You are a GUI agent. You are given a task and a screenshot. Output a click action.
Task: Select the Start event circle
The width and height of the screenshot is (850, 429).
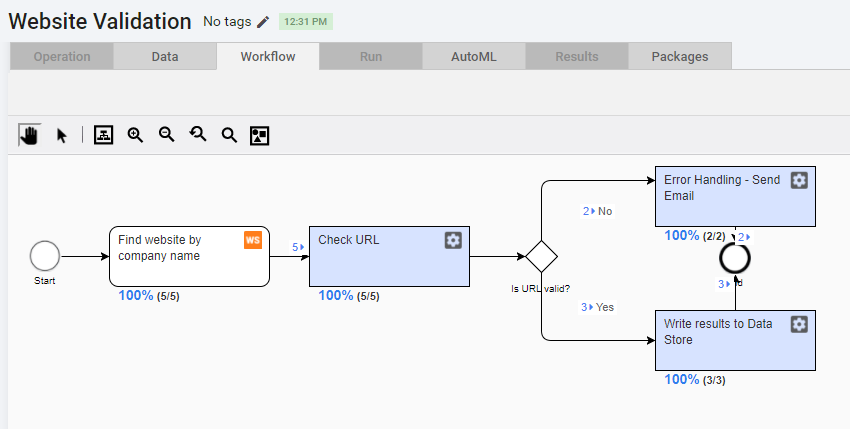(45, 256)
